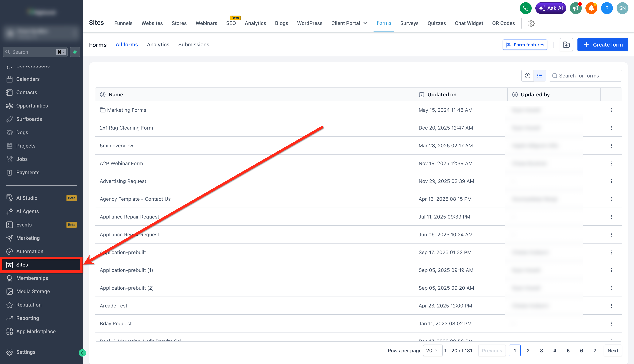Switch to list view toggle
Image resolution: width=634 pixels, height=364 pixels.
(539, 75)
